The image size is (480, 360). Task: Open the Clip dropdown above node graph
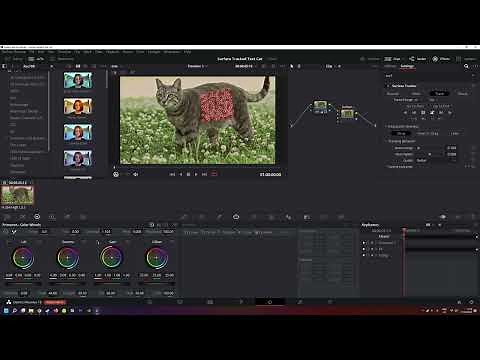click(332, 66)
